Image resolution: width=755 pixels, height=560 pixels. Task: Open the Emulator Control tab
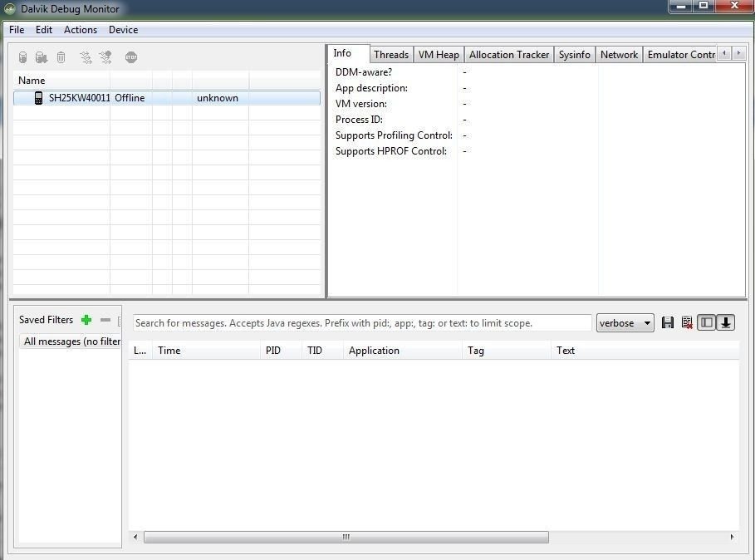680,54
